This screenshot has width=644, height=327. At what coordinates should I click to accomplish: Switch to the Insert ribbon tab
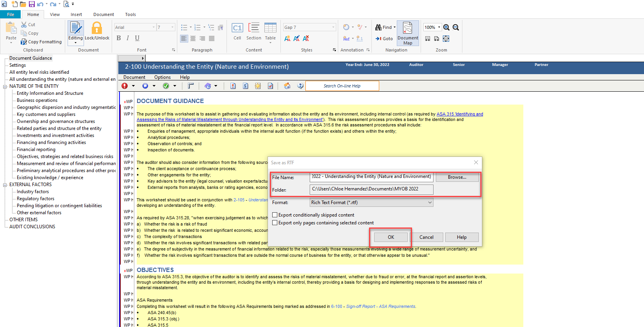click(76, 14)
